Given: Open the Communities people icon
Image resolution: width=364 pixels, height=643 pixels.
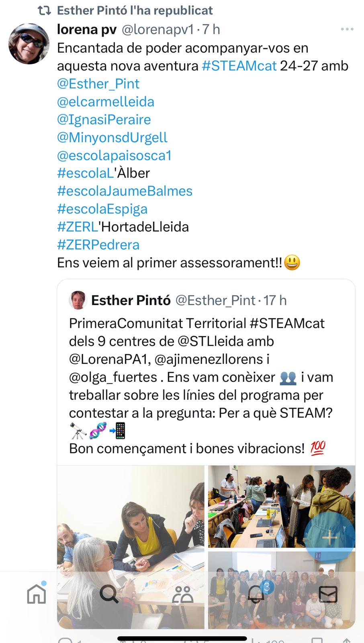Looking at the screenshot, I should (x=182, y=594).
